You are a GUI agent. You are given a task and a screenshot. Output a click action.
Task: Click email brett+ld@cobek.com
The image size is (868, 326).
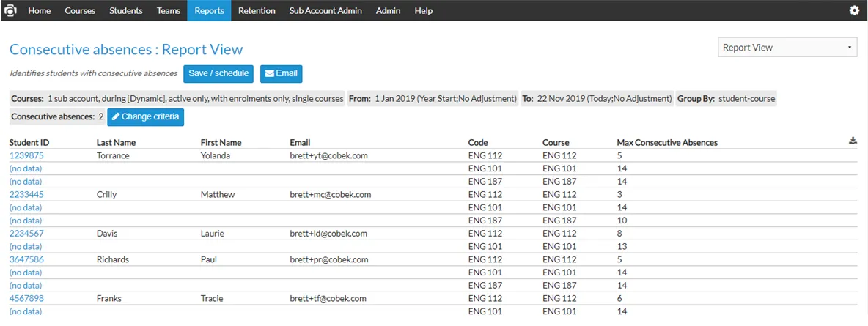pos(328,234)
